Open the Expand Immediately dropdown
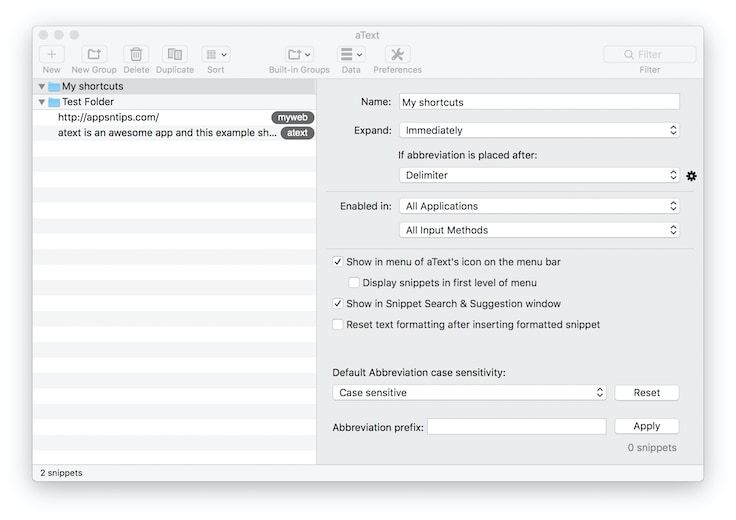This screenshot has height=520, width=736. tap(539, 130)
